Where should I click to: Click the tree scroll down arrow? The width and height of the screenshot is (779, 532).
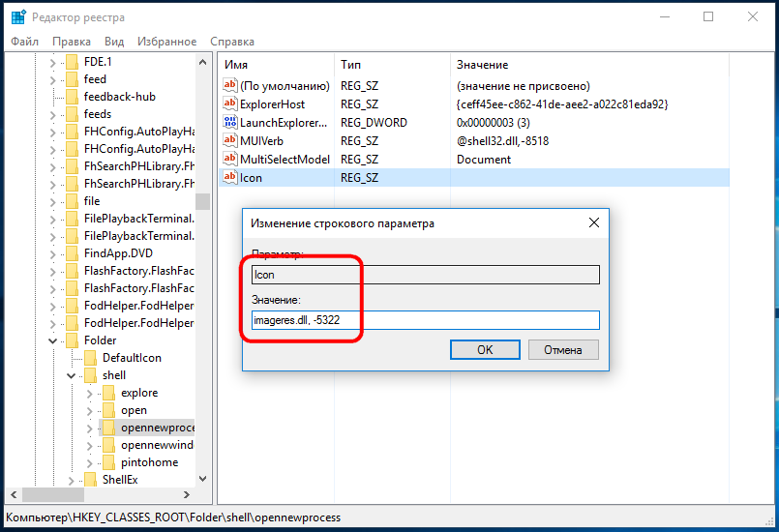click(202, 479)
